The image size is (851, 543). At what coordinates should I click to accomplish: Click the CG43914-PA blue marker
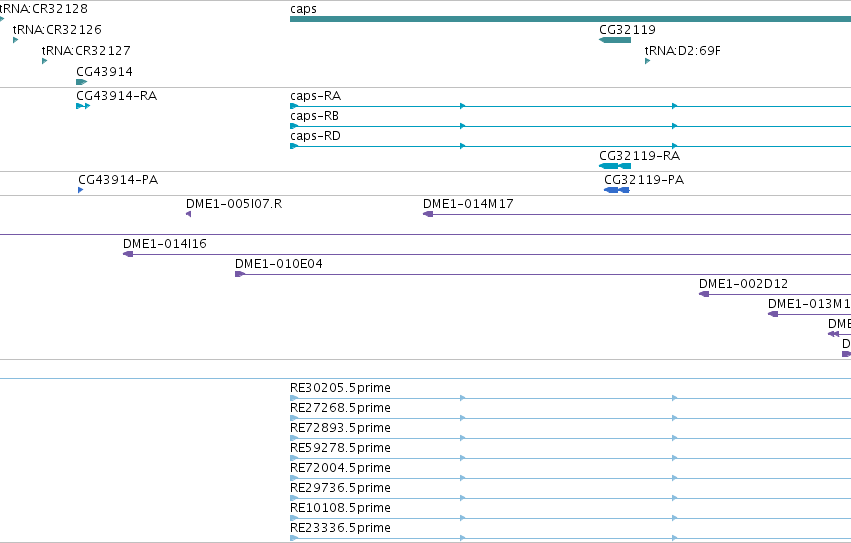point(80,190)
